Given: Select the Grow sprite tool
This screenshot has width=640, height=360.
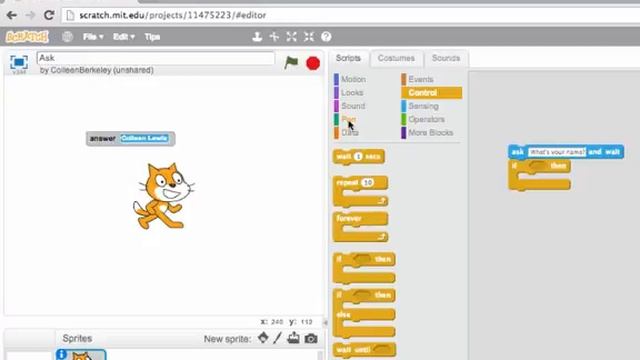Looking at the screenshot, I should (x=291, y=37).
